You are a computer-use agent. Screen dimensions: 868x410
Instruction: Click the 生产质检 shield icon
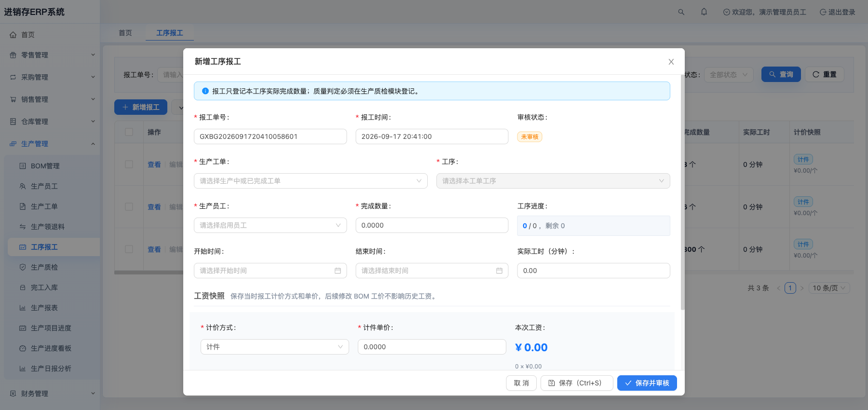tap(23, 267)
